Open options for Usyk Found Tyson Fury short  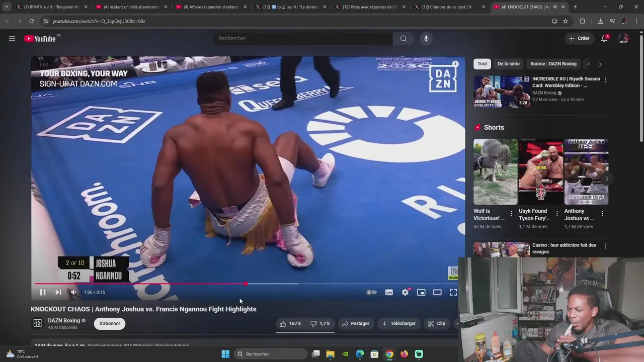[x=556, y=214]
